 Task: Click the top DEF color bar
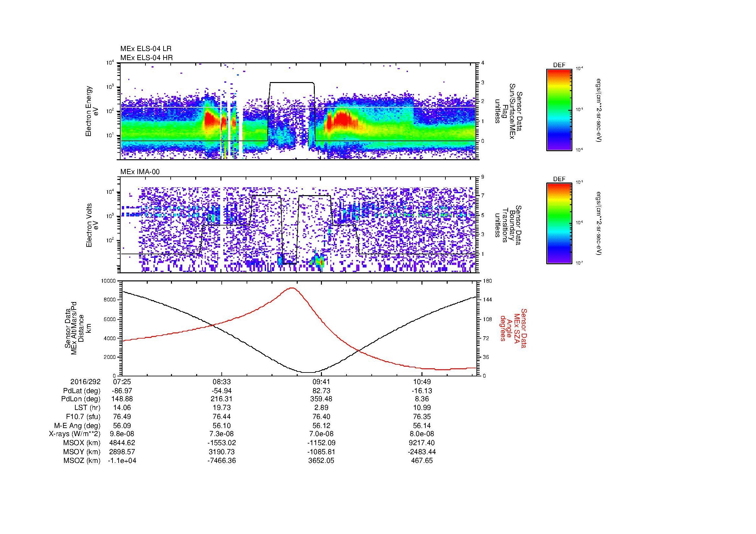(x=559, y=110)
